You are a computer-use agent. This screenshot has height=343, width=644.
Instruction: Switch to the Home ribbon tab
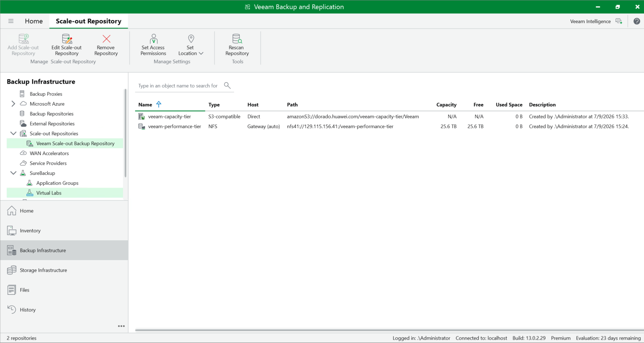(x=34, y=21)
